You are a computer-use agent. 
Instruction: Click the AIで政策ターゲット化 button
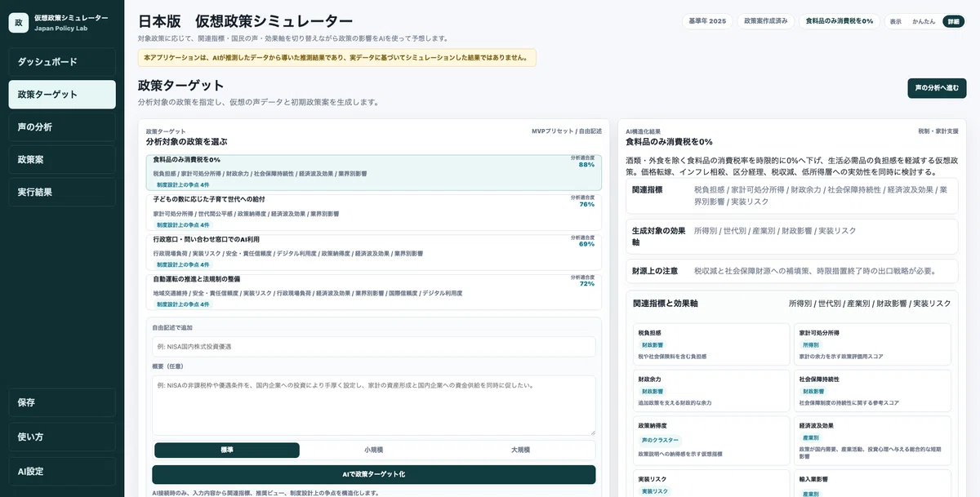click(374, 474)
